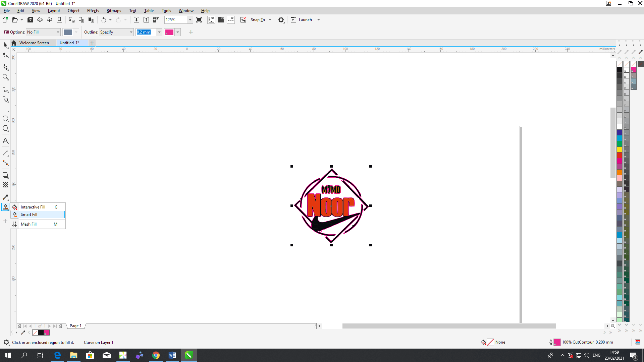Screen dimensions: 644x362
Task: Select the Crop tool
Action: pos(5,67)
